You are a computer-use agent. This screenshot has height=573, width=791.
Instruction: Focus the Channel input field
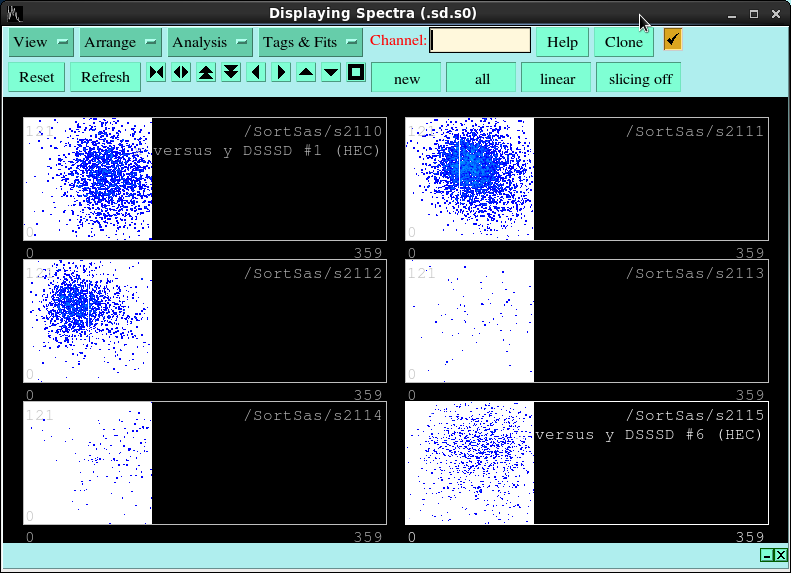pos(480,40)
